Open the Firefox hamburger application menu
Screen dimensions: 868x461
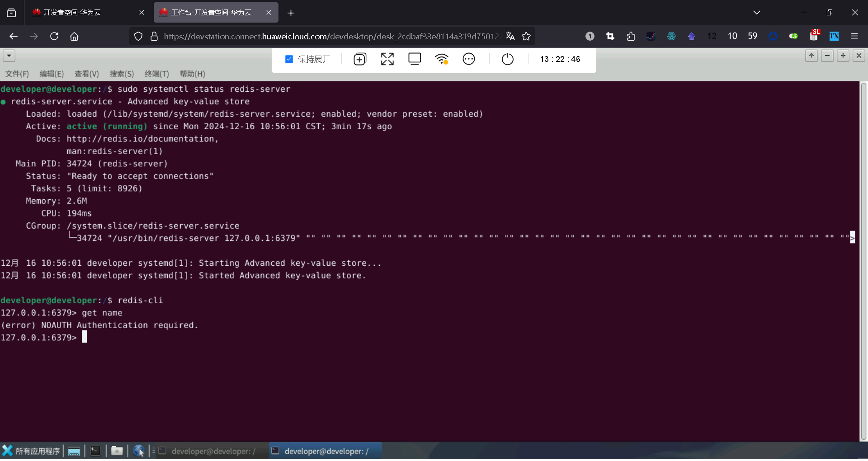854,36
